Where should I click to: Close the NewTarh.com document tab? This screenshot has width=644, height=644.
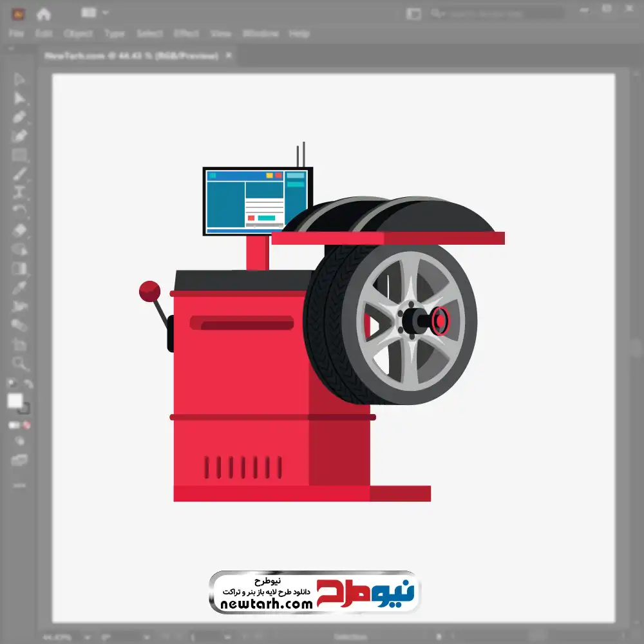point(227,56)
